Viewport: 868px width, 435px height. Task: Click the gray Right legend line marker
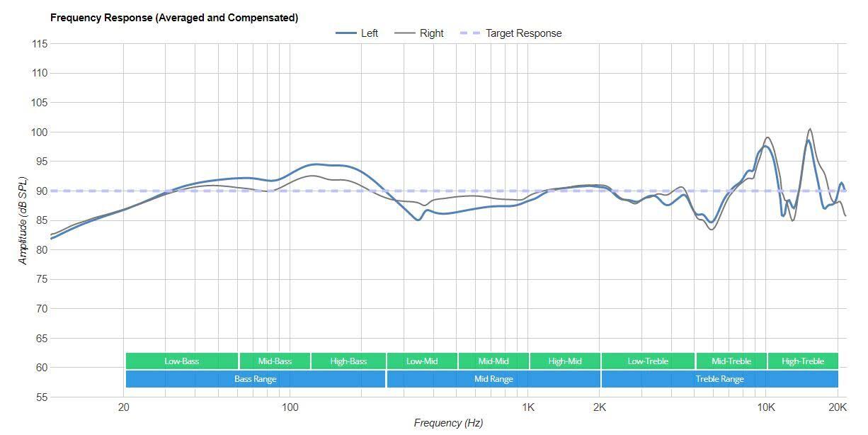pyautogui.click(x=404, y=33)
